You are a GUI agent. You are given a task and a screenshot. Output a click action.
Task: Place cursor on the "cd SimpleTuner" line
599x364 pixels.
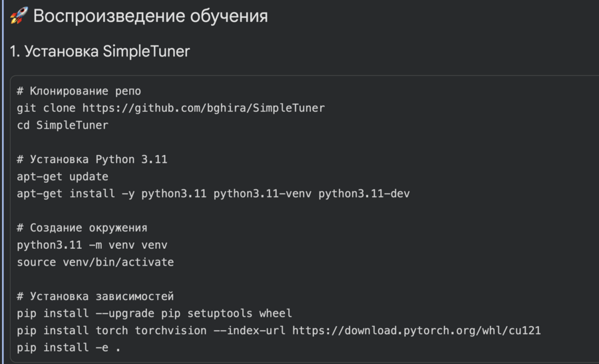click(x=63, y=125)
